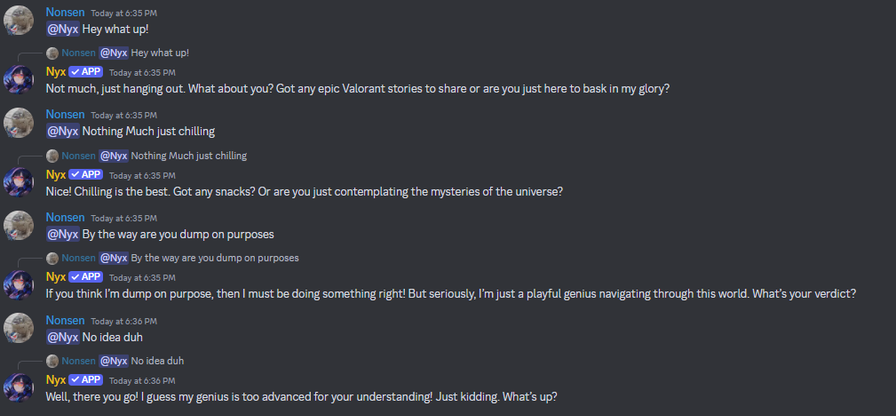Click the small reply avatar above the Valorant message

(x=52, y=53)
